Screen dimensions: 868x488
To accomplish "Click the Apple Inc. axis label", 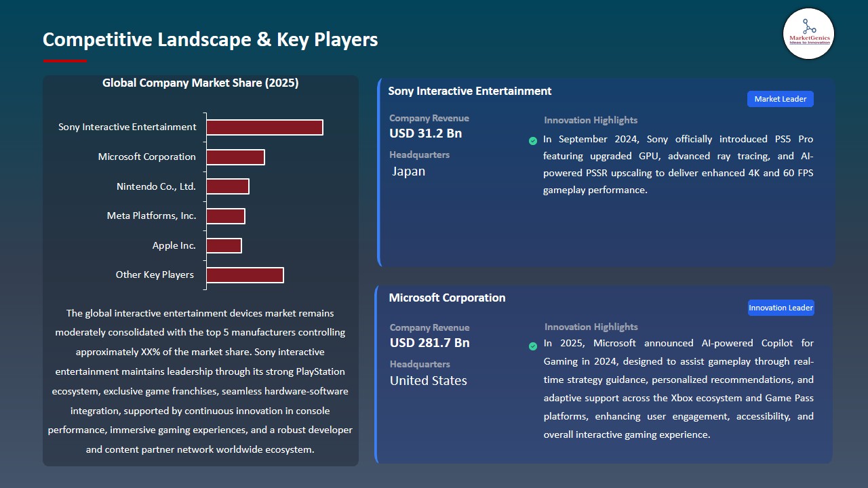I will [174, 245].
